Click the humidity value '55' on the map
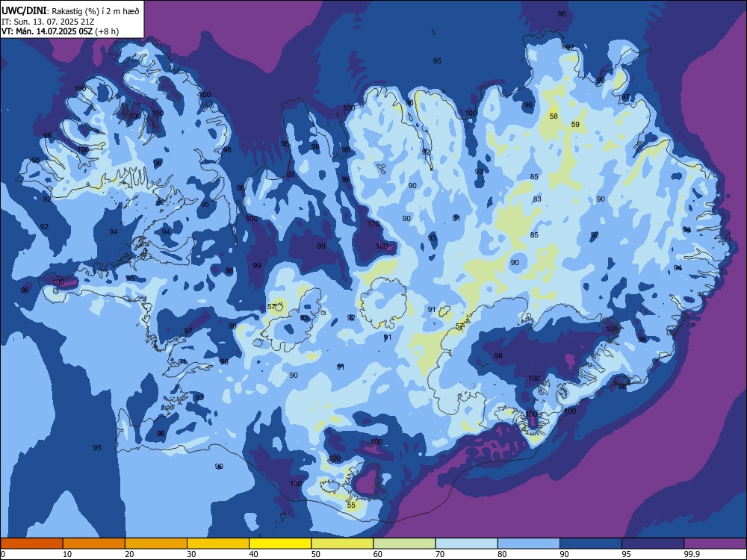The width and height of the screenshot is (747, 560). coord(351,505)
